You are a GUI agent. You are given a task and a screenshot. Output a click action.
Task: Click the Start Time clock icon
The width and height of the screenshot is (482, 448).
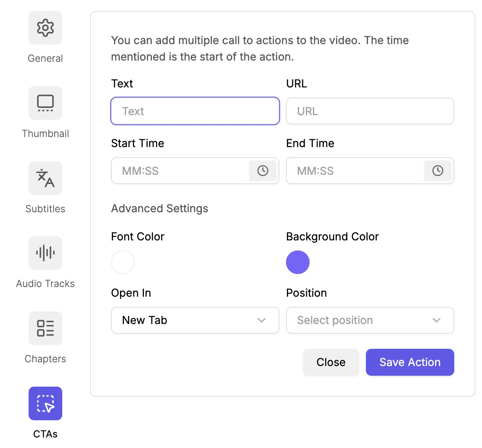(x=263, y=171)
